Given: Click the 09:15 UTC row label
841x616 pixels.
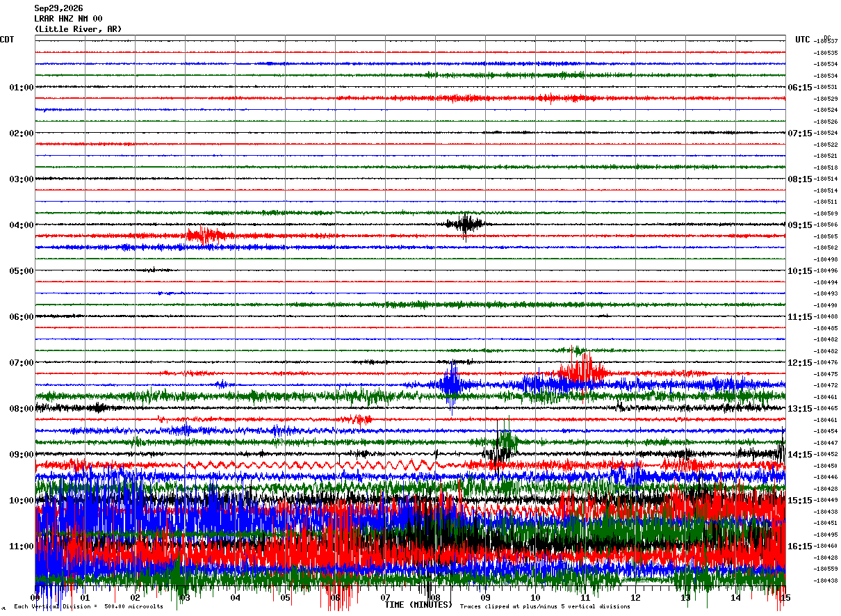Looking at the screenshot, I should pyautogui.click(x=799, y=225).
